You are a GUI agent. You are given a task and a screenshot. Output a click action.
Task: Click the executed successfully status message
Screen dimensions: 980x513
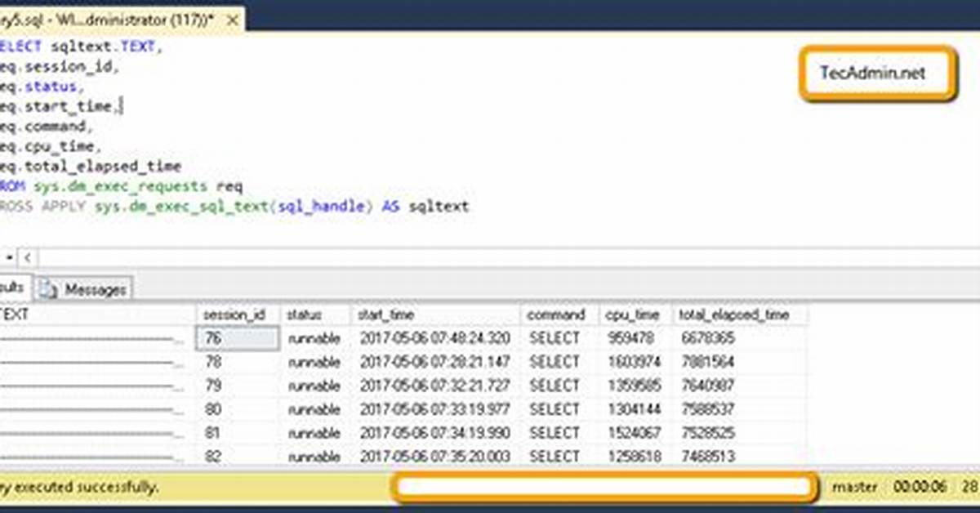(79, 487)
